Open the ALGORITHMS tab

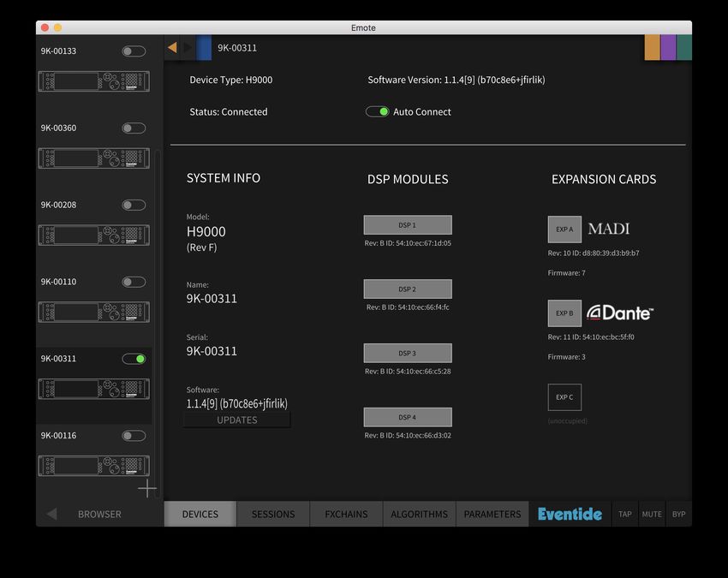click(x=420, y=514)
